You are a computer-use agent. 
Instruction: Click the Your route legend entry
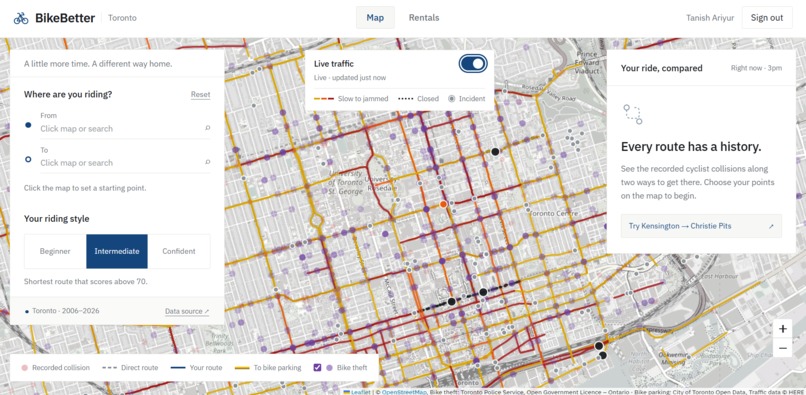click(196, 368)
